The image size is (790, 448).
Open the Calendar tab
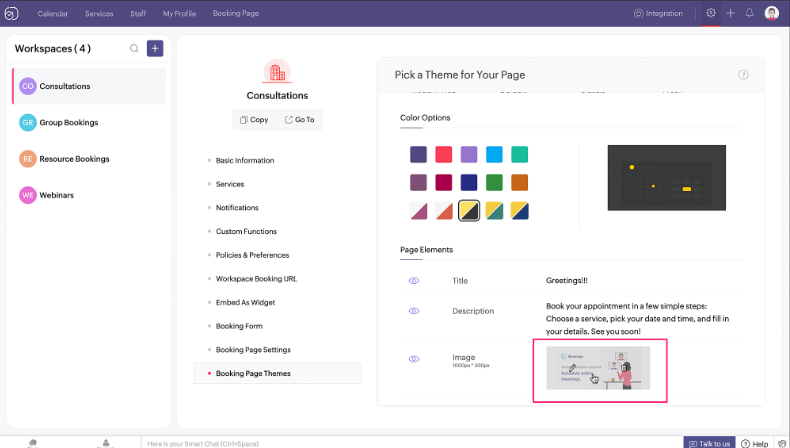point(53,13)
